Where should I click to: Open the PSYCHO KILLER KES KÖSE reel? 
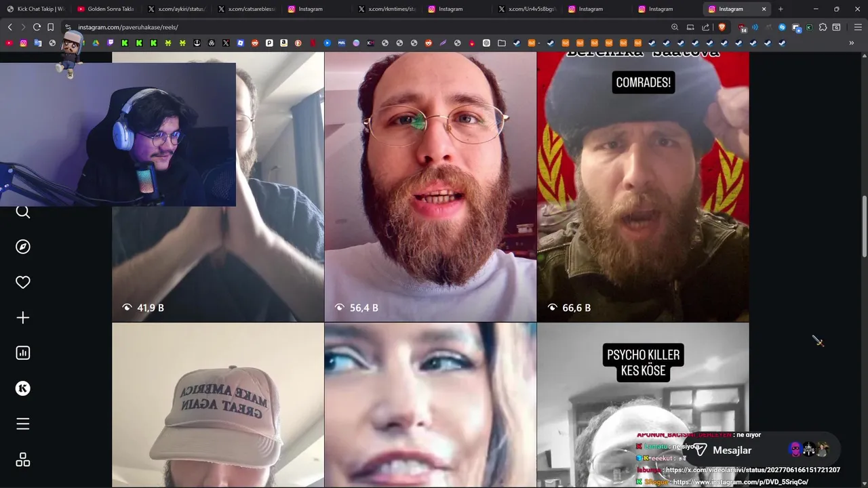[643, 405]
